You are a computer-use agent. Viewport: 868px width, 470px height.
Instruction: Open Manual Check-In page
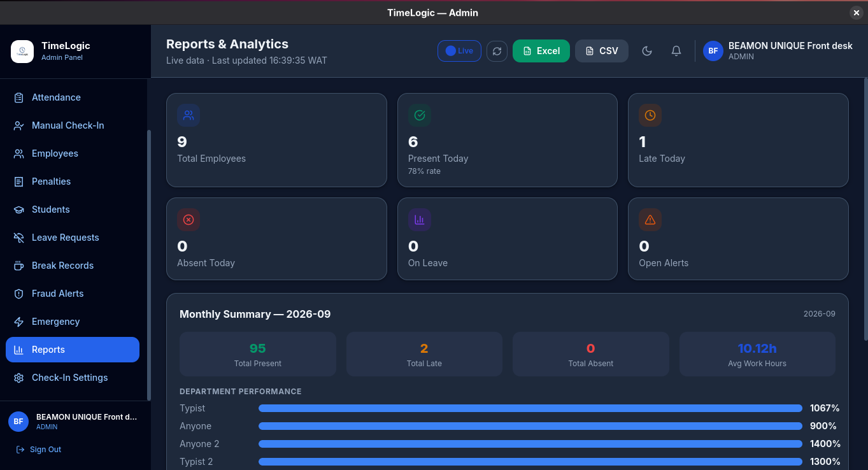point(73,125)
